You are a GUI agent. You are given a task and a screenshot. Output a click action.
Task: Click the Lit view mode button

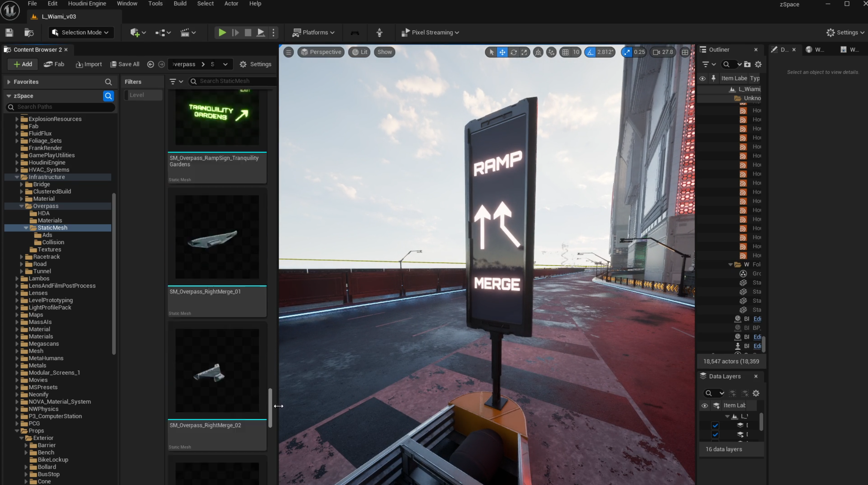point(360,52)
